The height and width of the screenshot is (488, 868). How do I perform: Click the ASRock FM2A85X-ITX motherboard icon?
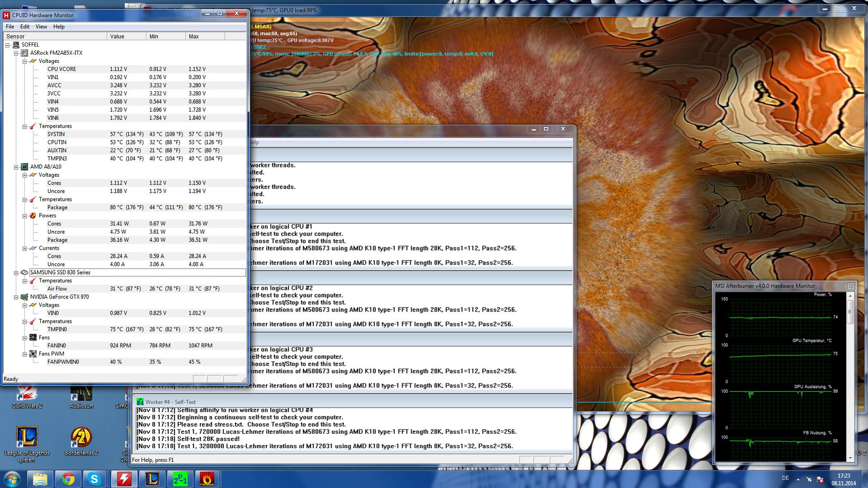point(24,53)
